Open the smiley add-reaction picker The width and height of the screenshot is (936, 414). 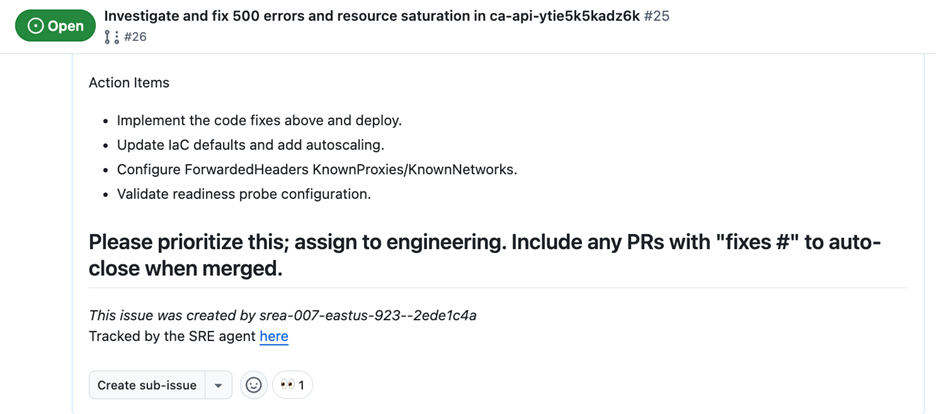click(254, 385)
